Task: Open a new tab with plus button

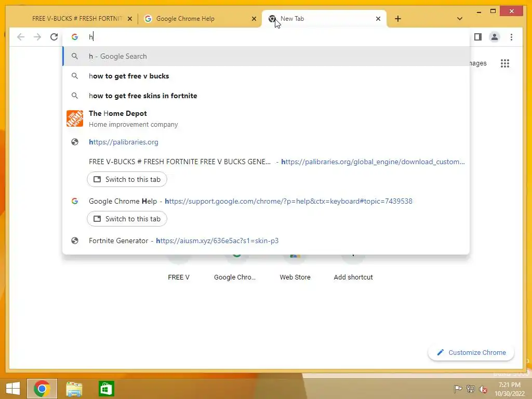Action: [398, 19]
